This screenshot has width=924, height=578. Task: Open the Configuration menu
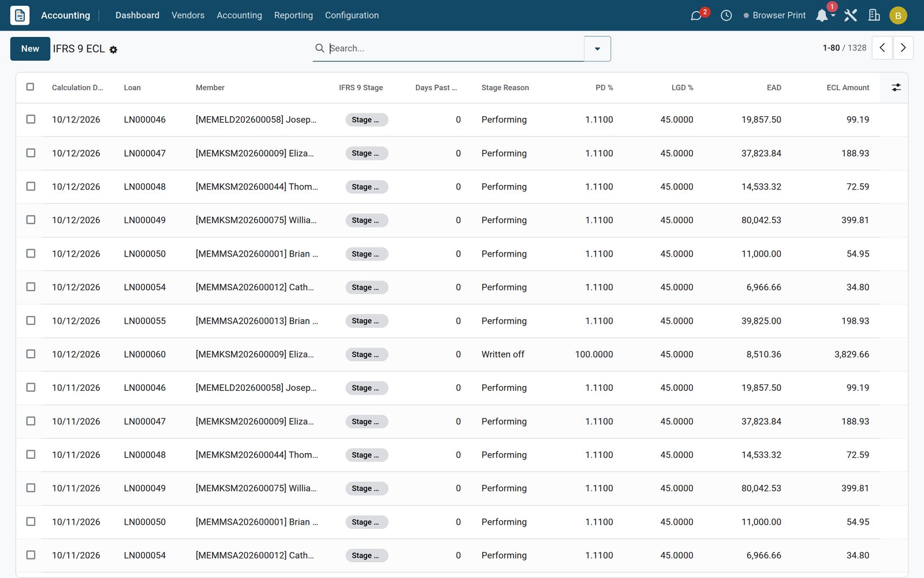[x=352, y=16]
